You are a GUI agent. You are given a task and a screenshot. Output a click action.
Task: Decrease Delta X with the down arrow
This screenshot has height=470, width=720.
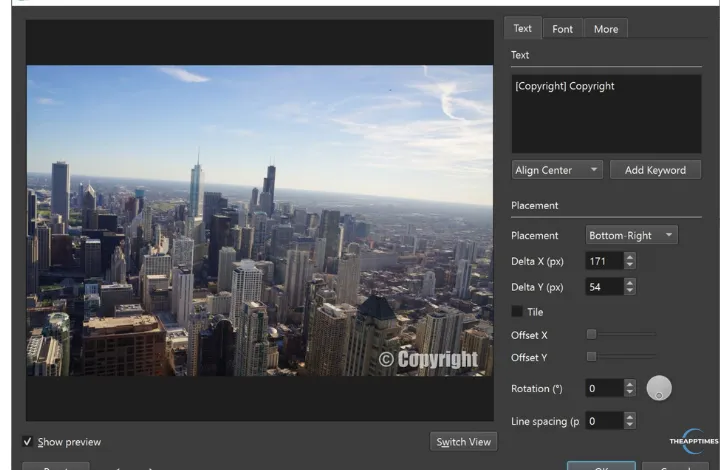coord(629,265)
